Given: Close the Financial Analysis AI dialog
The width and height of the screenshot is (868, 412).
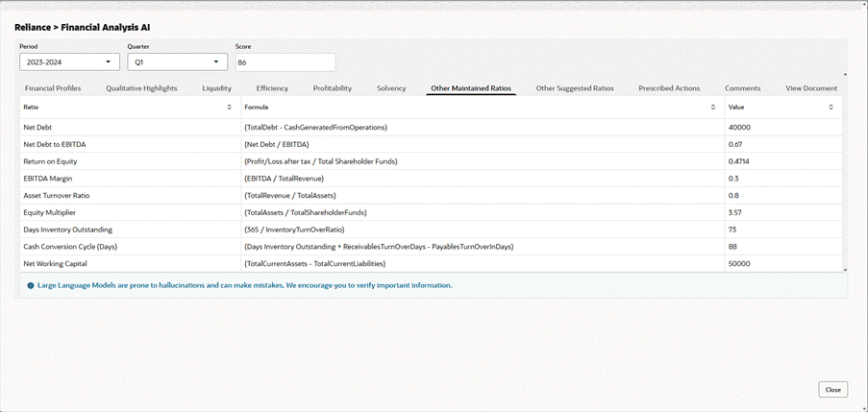Looking at the screenshot, I should [833, 389].
